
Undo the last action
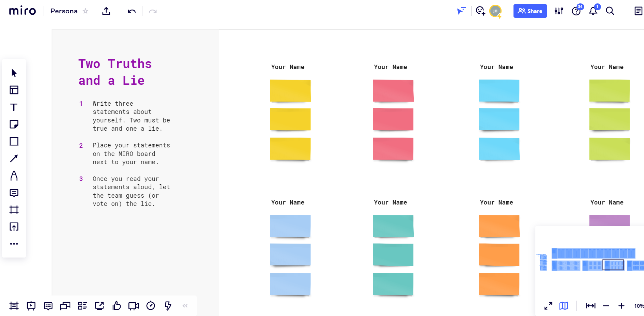pos(132,11)
